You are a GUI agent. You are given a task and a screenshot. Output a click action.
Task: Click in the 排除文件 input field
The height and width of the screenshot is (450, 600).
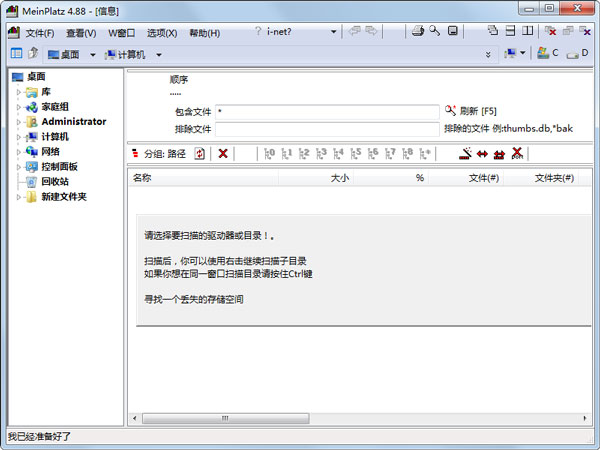click(327, 129)
